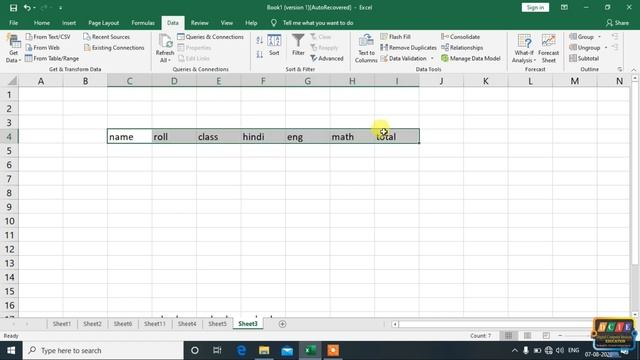The image size is (640, 360).
Task: Expand the Group dropdown arrow
Action: [600, 37]
